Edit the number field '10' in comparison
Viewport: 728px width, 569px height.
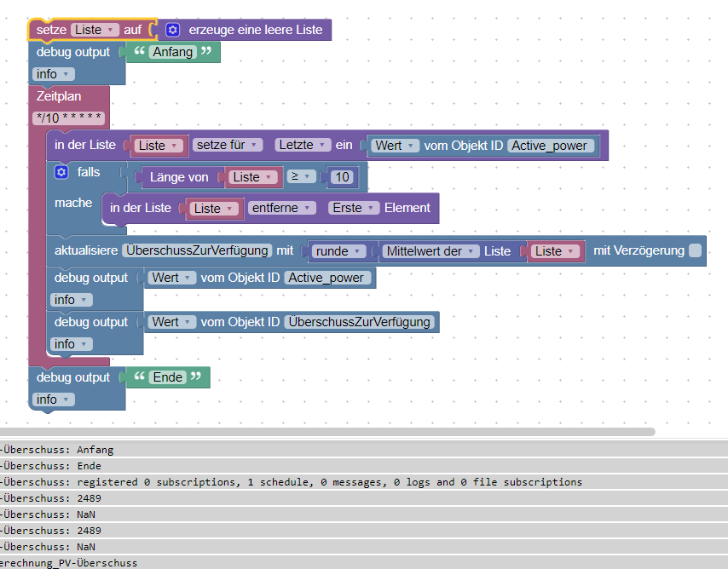pos(342,177)
